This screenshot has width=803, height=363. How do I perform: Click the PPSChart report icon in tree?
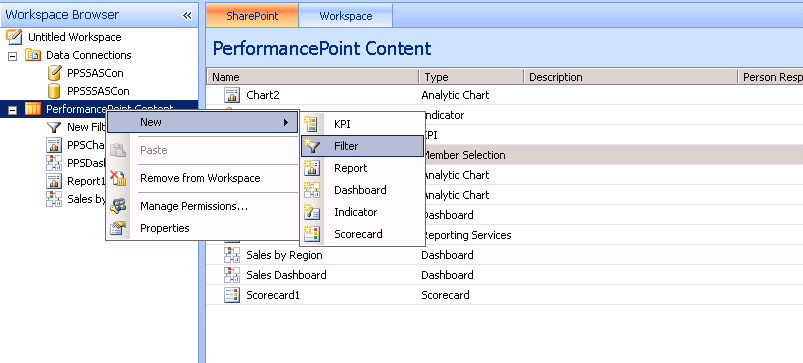54,145
